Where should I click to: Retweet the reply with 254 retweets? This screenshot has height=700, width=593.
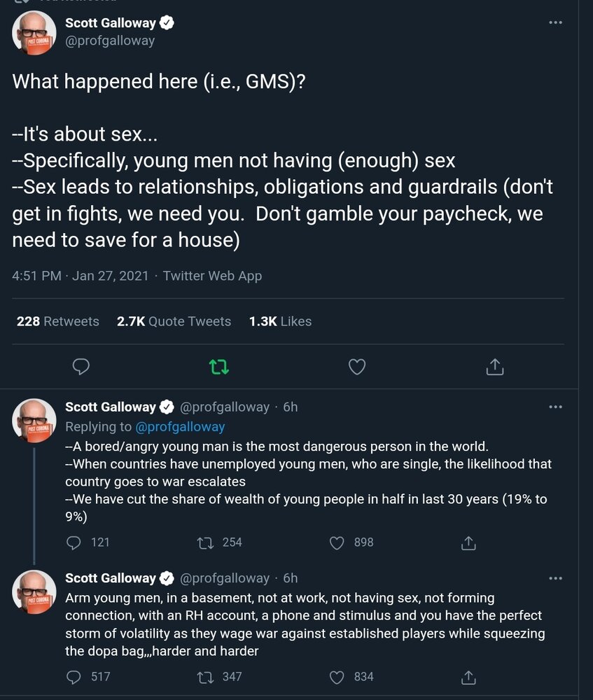205,543
